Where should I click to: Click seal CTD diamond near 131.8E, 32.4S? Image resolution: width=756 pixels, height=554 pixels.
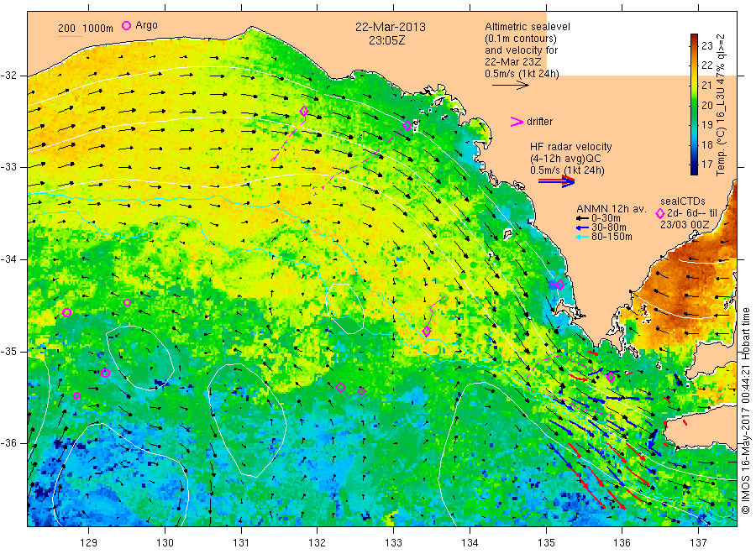(x=304, y=112)
